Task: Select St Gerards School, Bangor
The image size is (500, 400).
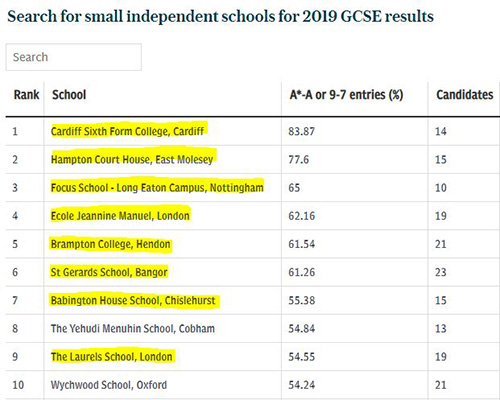Action: (x=109, y=272)
